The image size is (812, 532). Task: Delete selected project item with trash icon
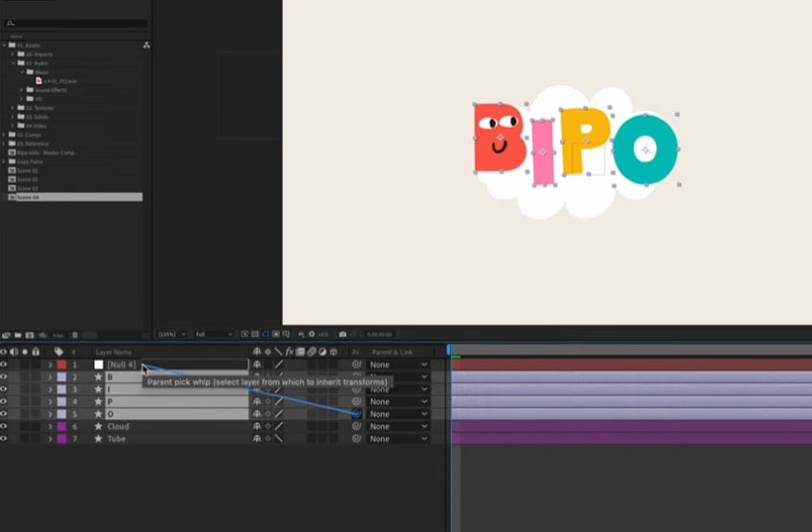pyautogui.click(x=75, y=335)
